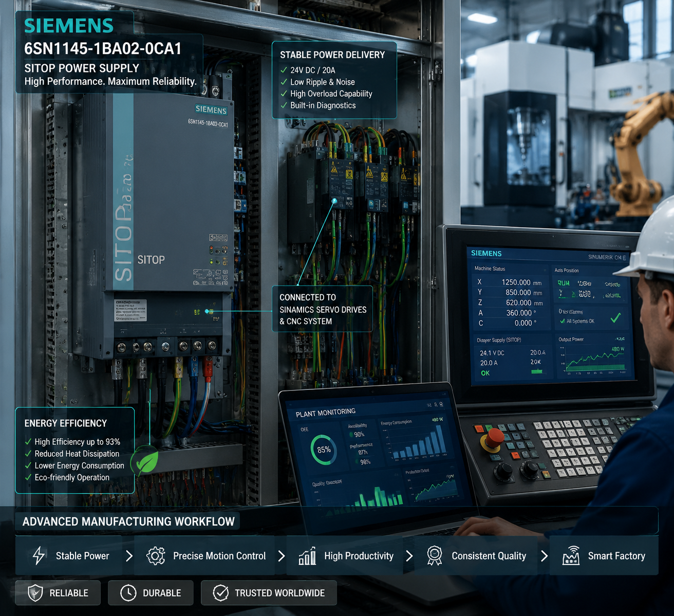Click the RELIABLE badge label
This screenshot has width=674, height=616.
tap(69, 593)
